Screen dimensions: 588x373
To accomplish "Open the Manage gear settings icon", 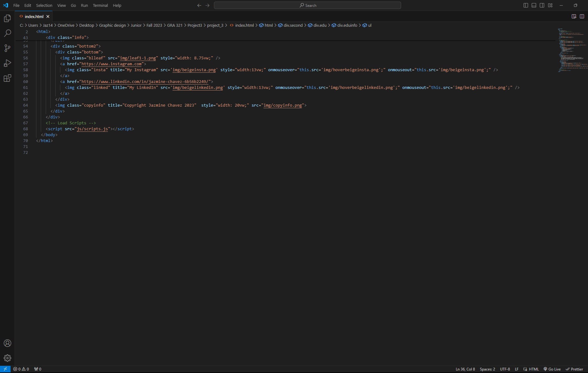I will pyautogui.click(x=7, y=358).
